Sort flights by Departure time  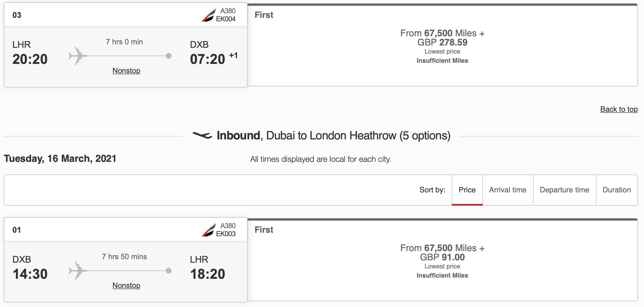[x=564, y=190]
